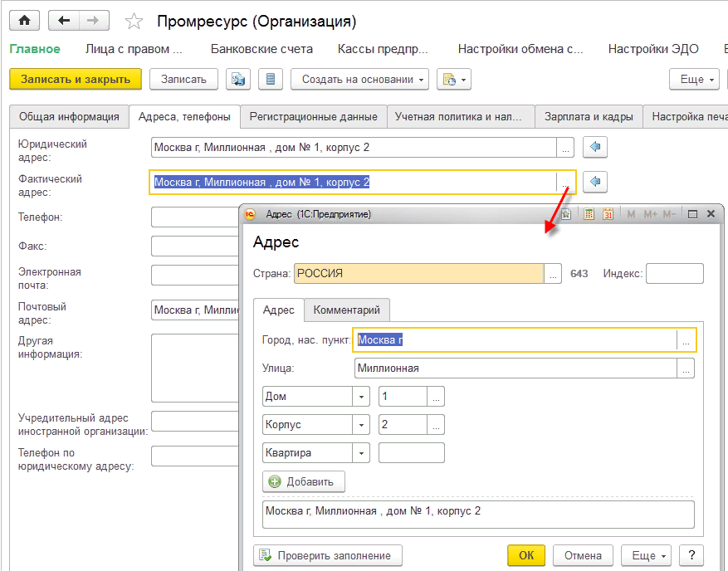Open the Создать на основании dropdown

(359, 80)
